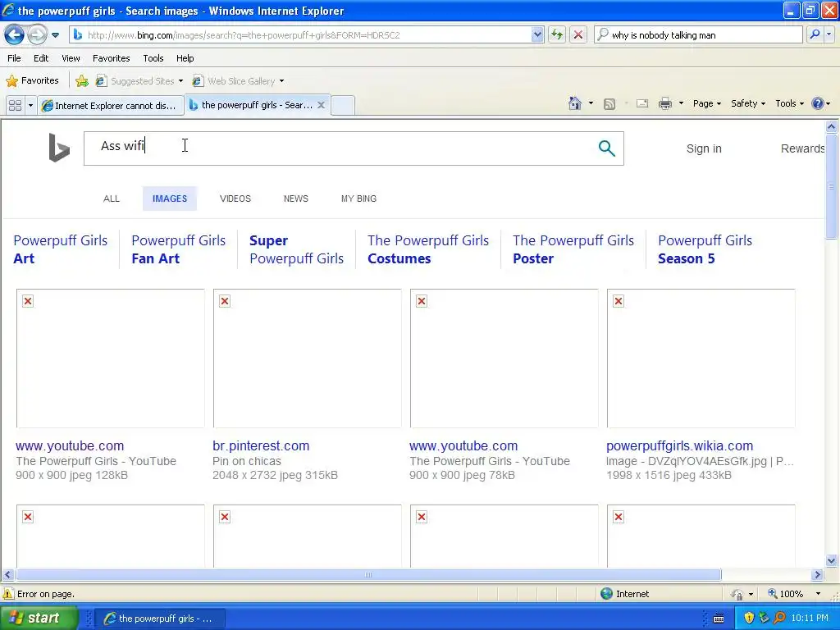Image resolution: width=840 pixels, height=630 pixels.
Task: Click the Rewards link
Action: (802, 149)
